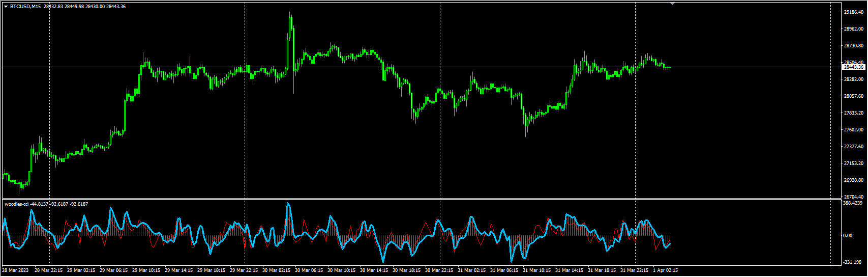The height and width of the screenshot is (277, 868).
Task: Click the BTCUSD,M15 symbol title text
Action: 25,7
